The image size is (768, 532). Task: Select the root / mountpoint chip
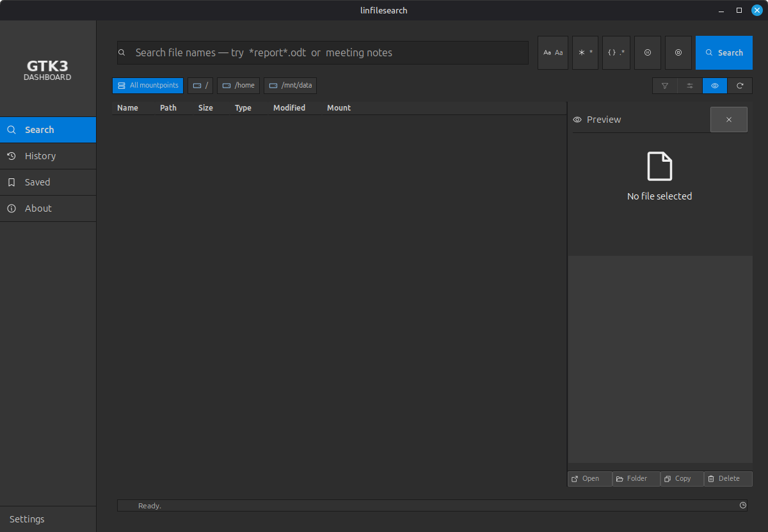[200, 86]
